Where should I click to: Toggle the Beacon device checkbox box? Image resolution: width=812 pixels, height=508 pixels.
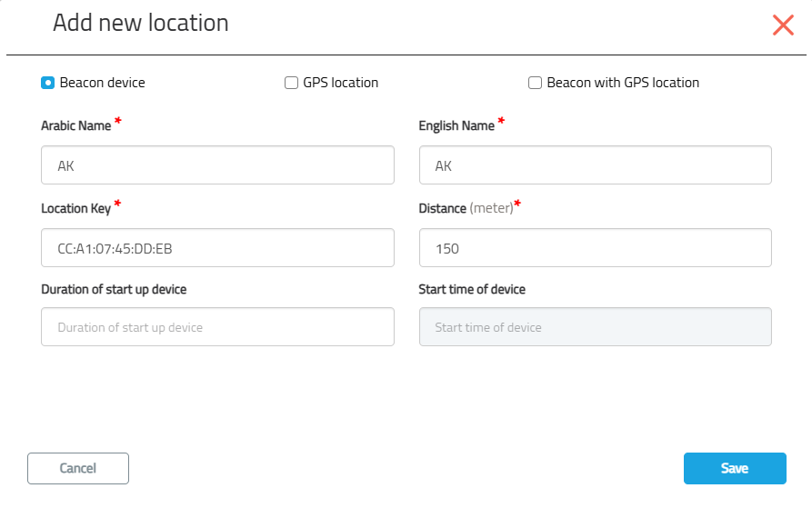[x=47, y=83]
